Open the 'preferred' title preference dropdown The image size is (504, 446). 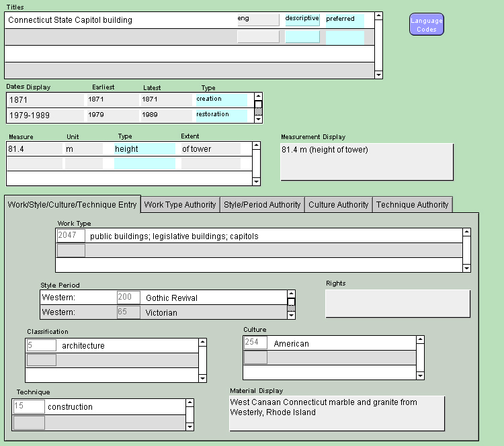pyautogui.click(x=344, y=19)
